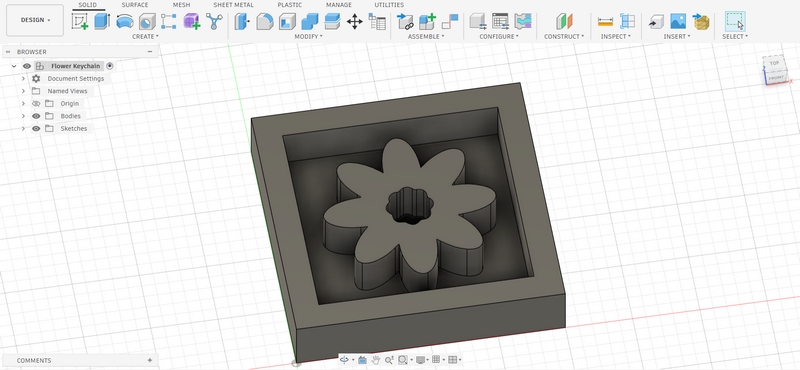Screen dimensions: 800x370
Task: Open the SELECT dropdown menu
Action: [x=735, y=37]
